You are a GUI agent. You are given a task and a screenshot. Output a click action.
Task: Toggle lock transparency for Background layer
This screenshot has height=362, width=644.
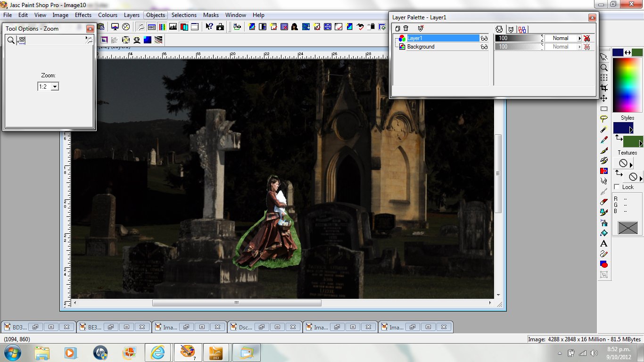point(587,47)
